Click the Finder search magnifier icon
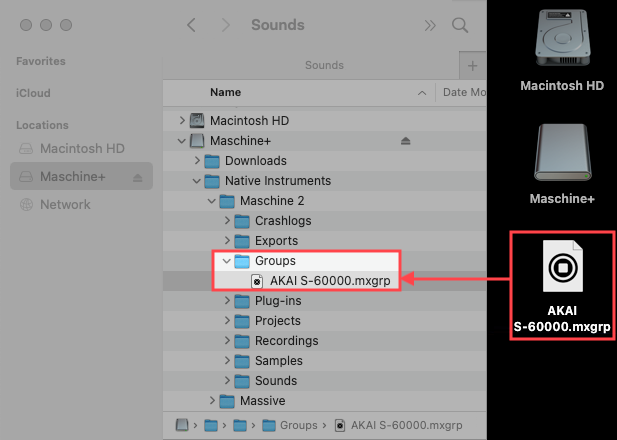617x440 pixels. (460, 25)
